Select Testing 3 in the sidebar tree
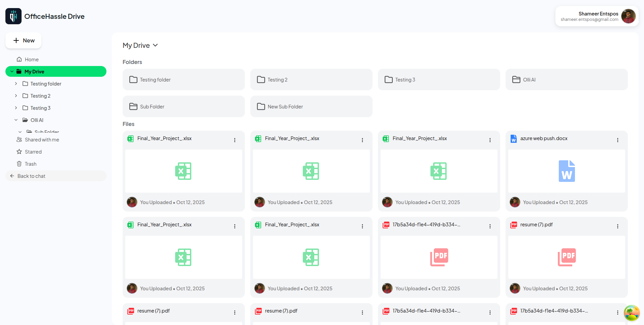This screenshot has width=644, height=325. point(40,108)
